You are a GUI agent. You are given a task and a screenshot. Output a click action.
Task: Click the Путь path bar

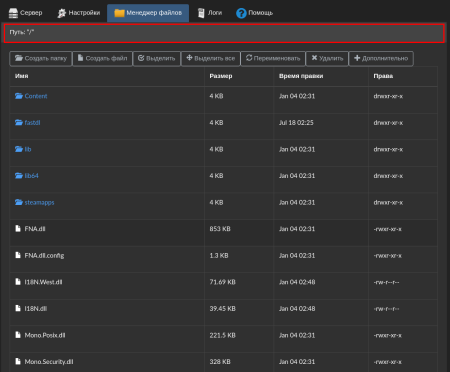tap(224, 33)
